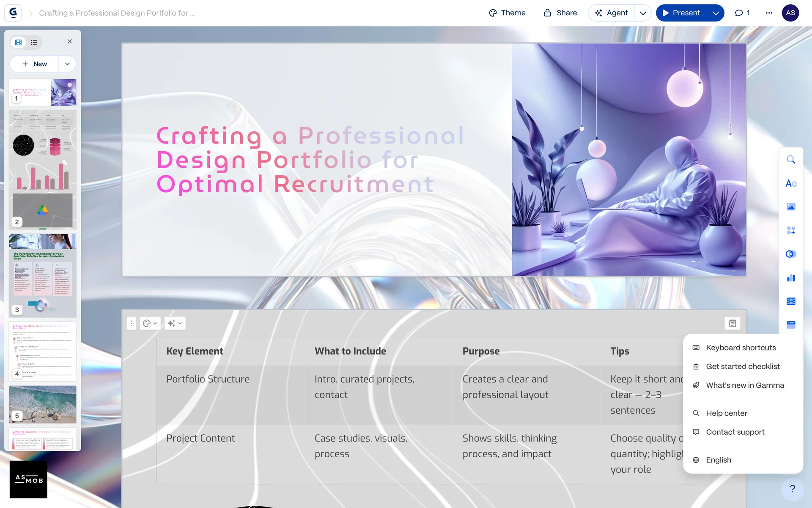This screenshot has width=812, height=508.
Task: Open the help question mark button
Action: click(792, 489)
